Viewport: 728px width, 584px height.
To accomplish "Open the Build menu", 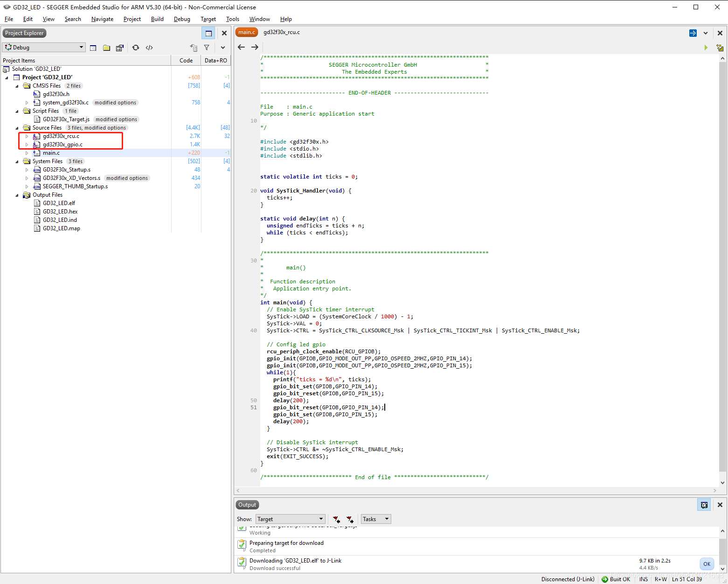I will (x=157, y=19).
